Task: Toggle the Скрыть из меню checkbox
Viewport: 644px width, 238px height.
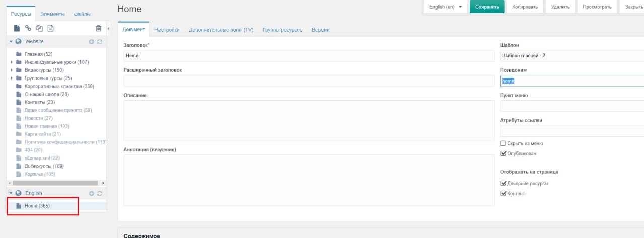Action: [503, 143]
